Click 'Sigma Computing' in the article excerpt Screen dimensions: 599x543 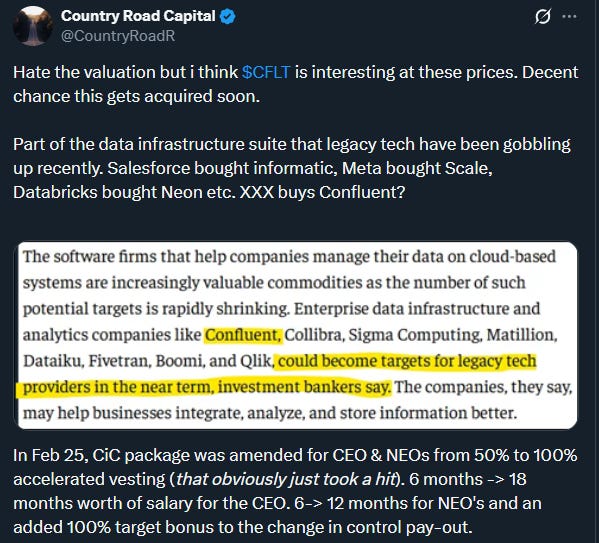click(414, 335)
